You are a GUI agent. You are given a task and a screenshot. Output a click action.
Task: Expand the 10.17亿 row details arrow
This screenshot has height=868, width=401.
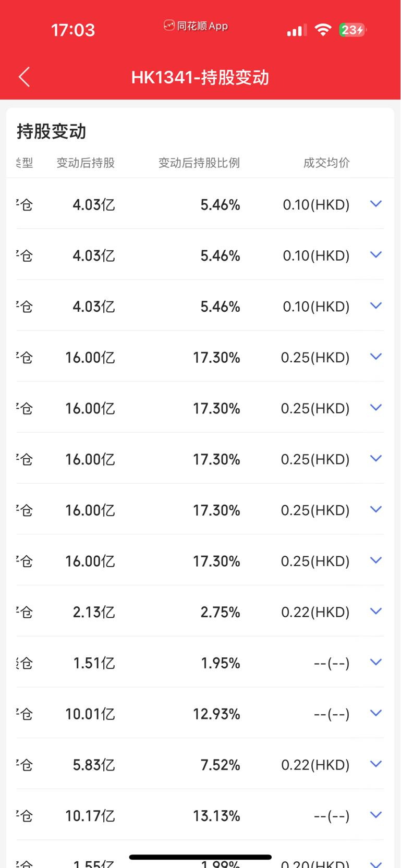point(376,814)
